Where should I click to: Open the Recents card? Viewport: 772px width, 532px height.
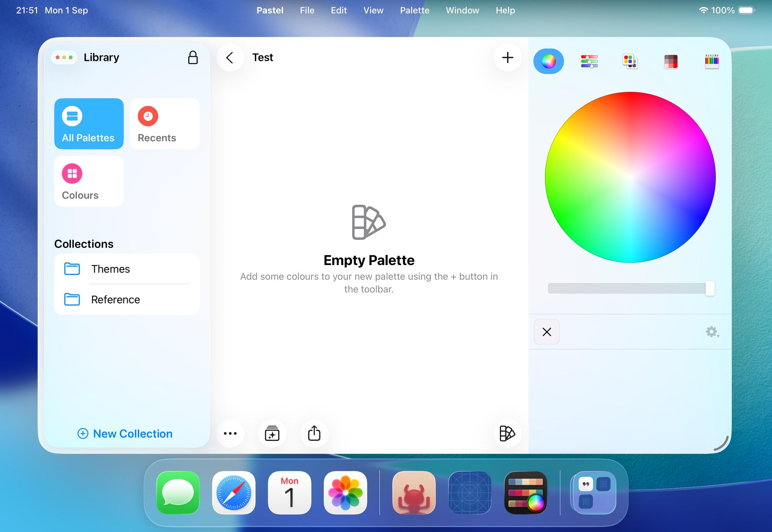click(165, 124)
